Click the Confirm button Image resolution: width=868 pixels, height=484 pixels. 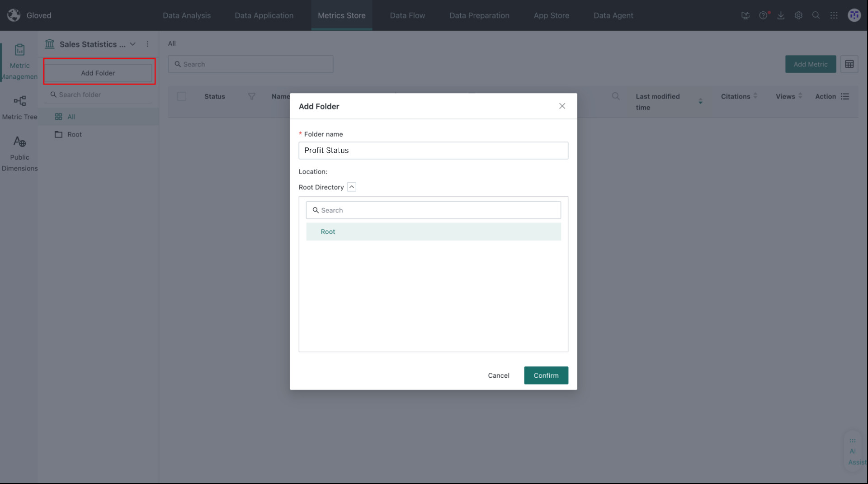pos(546,375)
